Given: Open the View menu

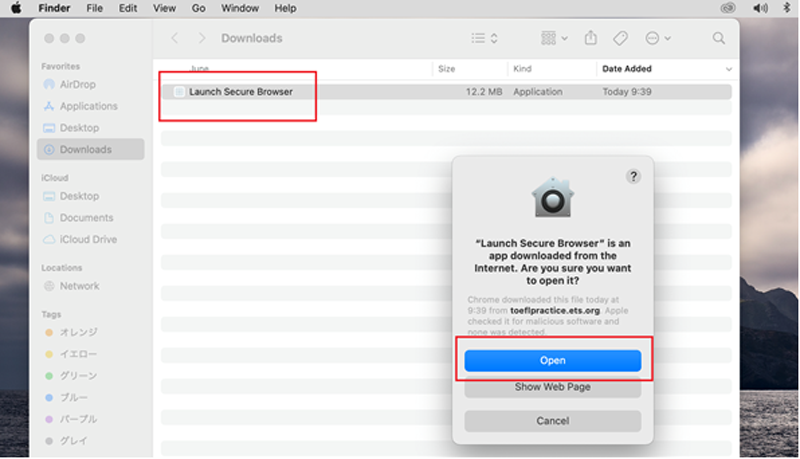Looking at the screenshot, I should 164,8.
